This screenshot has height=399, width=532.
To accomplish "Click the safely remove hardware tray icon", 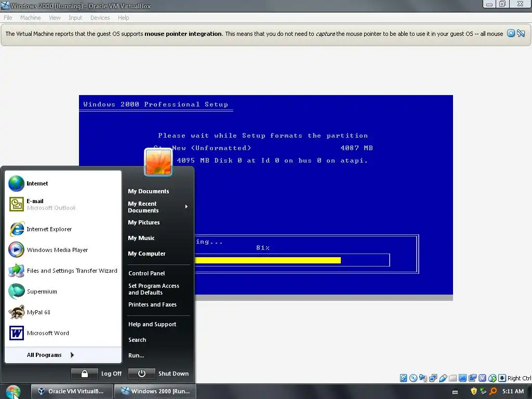I will tap(484, 391).
